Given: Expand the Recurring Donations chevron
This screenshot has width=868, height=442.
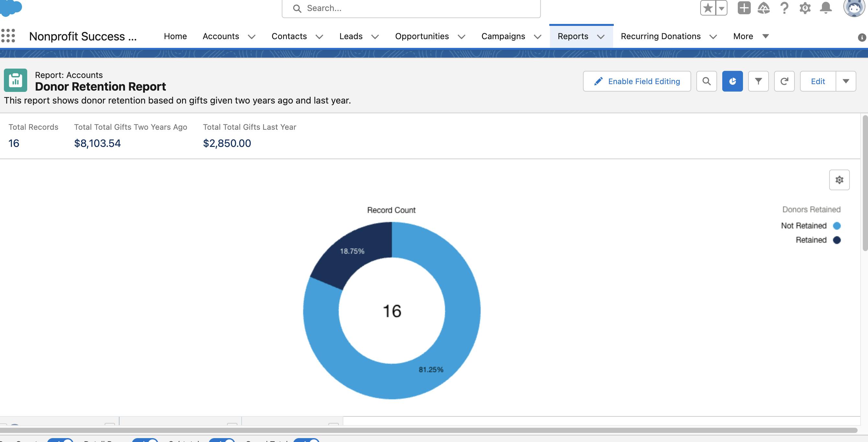Looking at the screenshot, I should click(x=713, y=37).
